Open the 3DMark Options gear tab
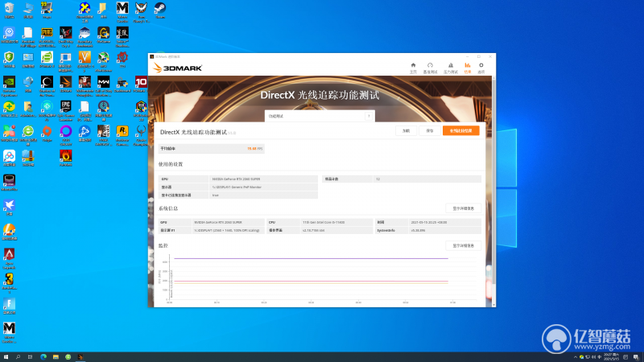This screenshot has height=362, width=644. tap(481, 68)
